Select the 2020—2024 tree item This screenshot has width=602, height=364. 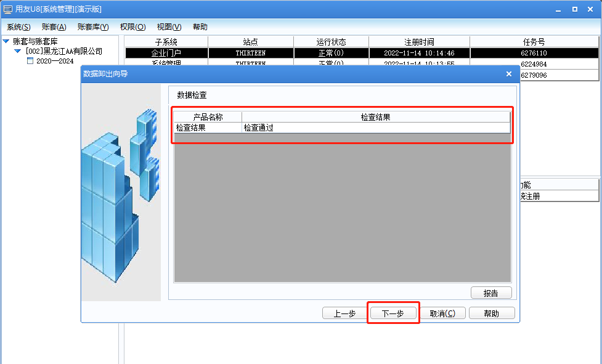[55, 61]
